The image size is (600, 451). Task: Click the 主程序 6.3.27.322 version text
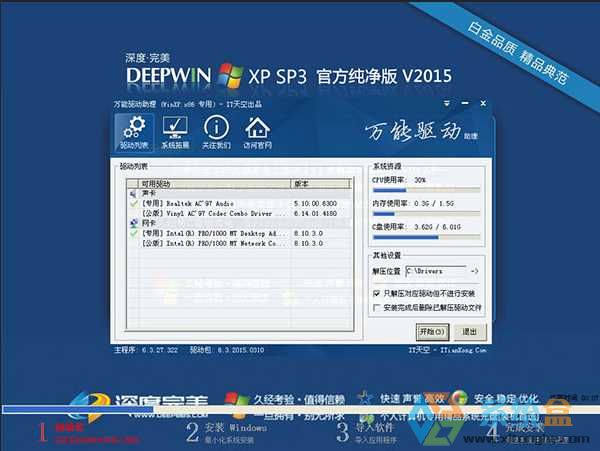pos(146,350)
